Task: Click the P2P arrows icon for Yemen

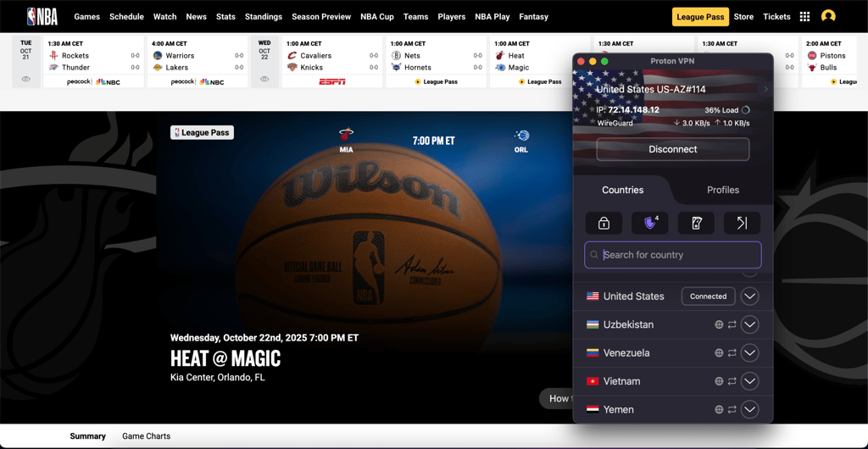Action: click(732, 410)
